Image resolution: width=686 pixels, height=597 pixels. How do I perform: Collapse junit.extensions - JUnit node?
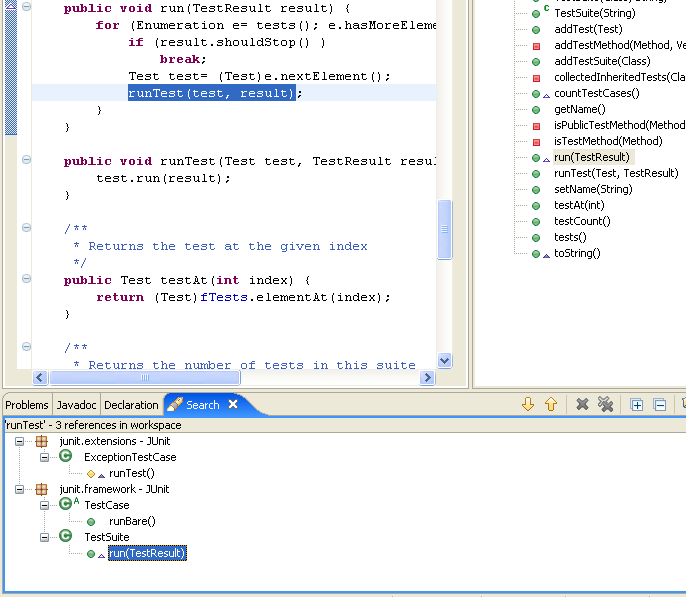pos(19,441)
